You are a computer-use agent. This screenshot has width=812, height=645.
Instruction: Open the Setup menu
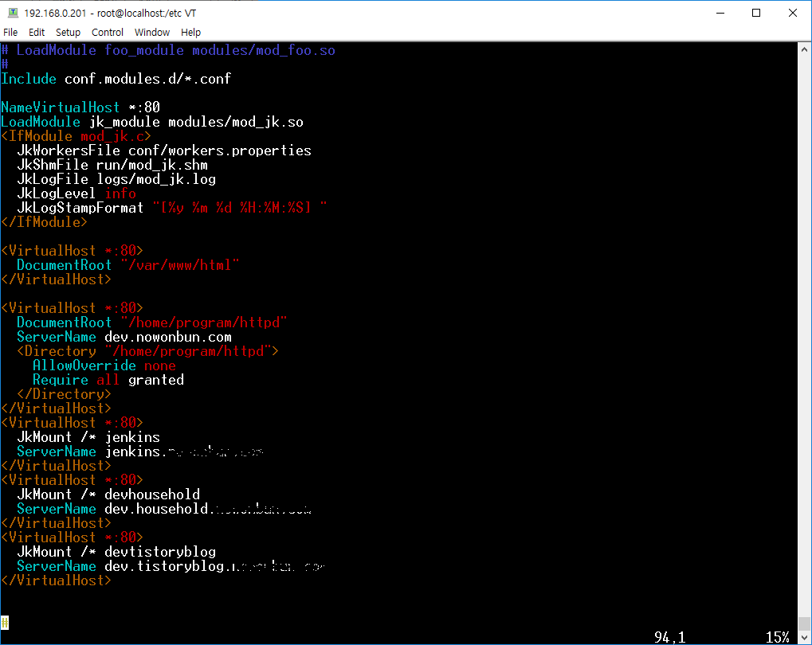[x=68, y=32]
